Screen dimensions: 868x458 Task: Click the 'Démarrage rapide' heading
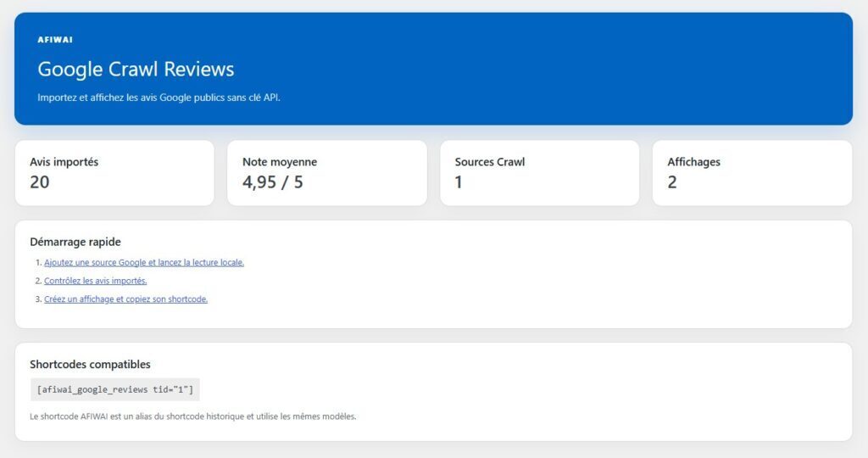(x=75, y=242)
